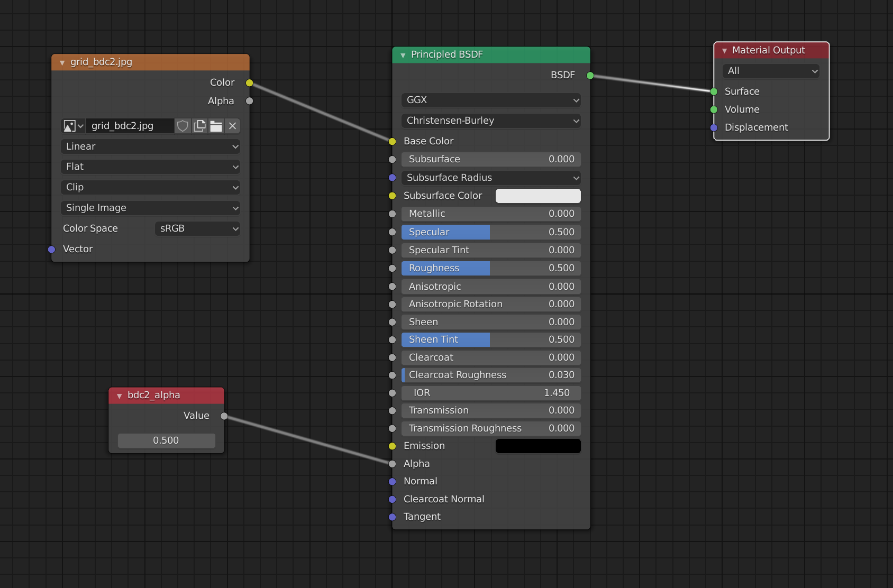
Task: Click the IOR value field
Action: pyautogui.click(x=491, y=393)
